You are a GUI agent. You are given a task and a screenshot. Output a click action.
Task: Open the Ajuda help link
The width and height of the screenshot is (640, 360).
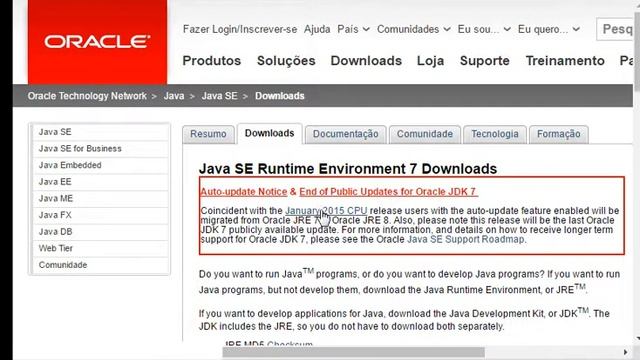[x=317, y=29]
